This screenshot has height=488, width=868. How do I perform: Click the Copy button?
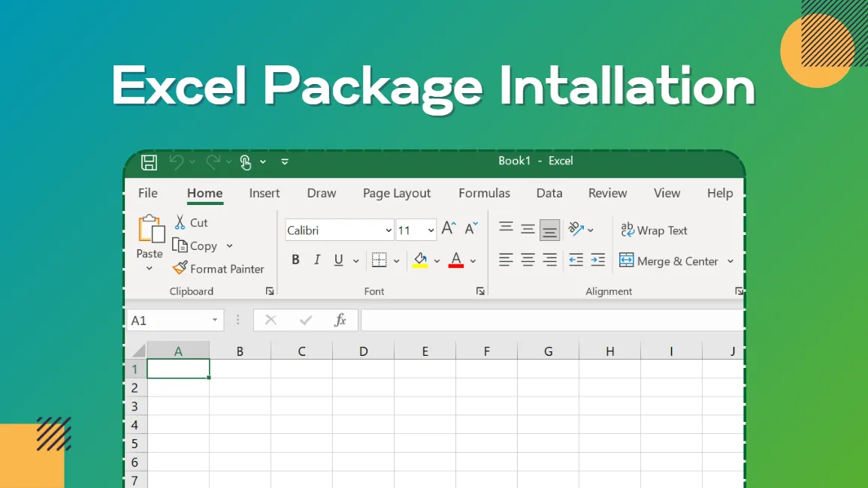click(195, 246)
